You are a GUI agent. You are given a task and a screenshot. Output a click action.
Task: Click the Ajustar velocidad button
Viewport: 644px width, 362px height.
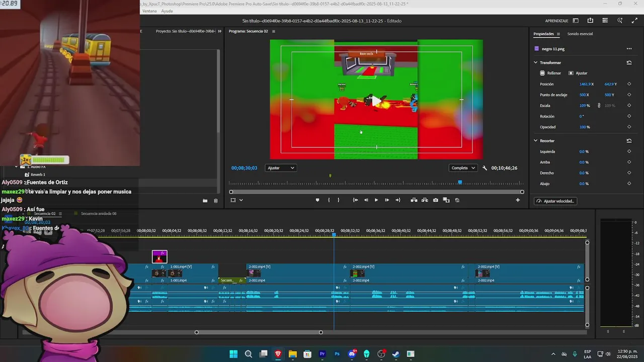(x=555, y=201)
